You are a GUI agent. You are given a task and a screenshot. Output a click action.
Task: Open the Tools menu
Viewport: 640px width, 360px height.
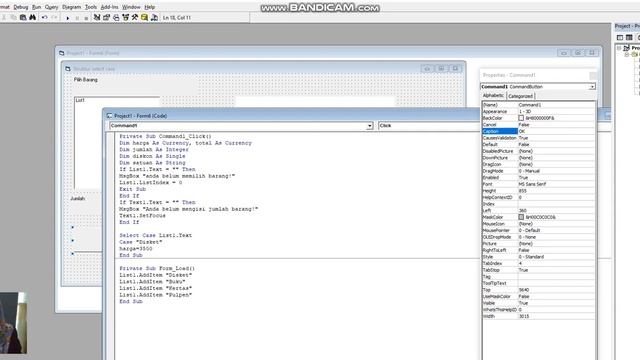coord(91,7)
